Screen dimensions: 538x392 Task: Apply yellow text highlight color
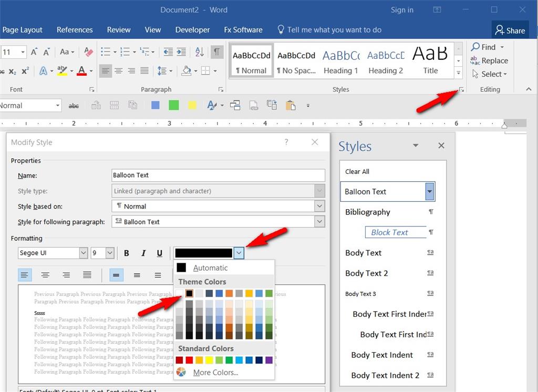(x=62, y=71)
